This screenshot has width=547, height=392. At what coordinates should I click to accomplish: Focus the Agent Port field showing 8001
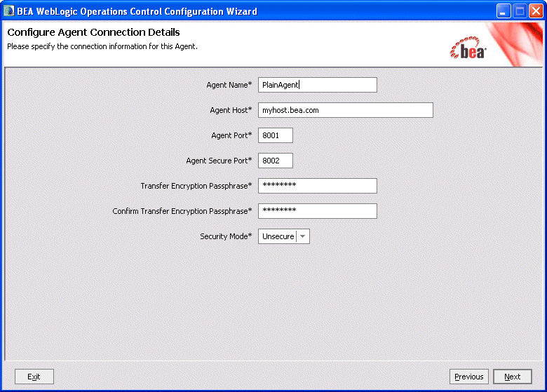pyautogui.click(x=275, y=135)
